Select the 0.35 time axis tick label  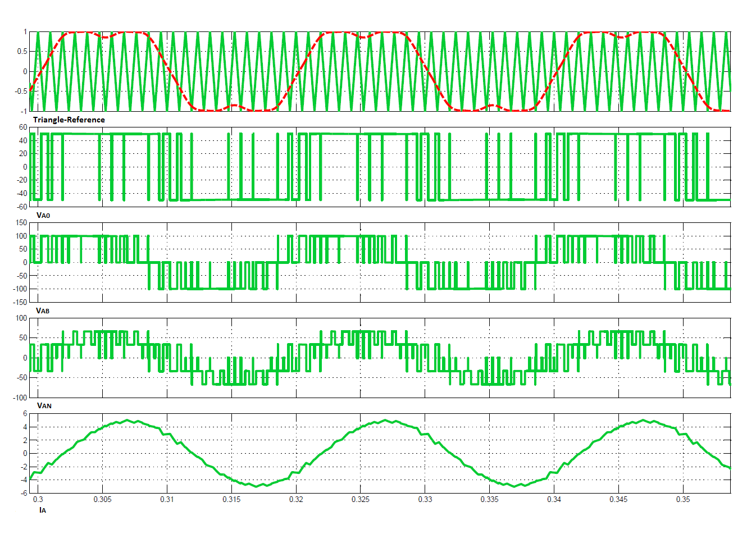coord(683,499)
